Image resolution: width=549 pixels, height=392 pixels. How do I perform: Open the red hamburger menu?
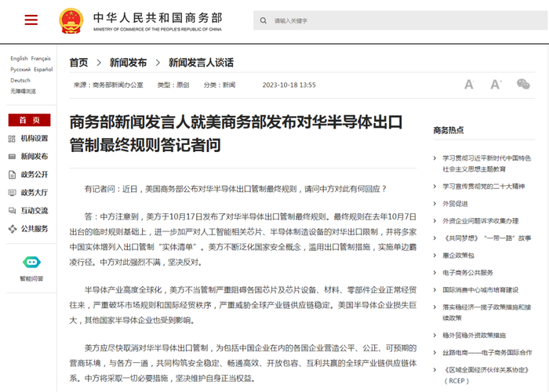[x=31, y=20]
